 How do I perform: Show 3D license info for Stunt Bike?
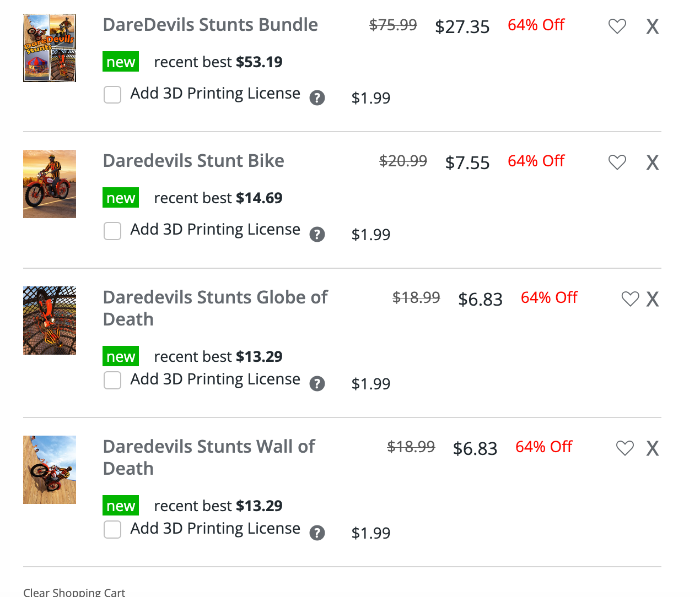317,235
